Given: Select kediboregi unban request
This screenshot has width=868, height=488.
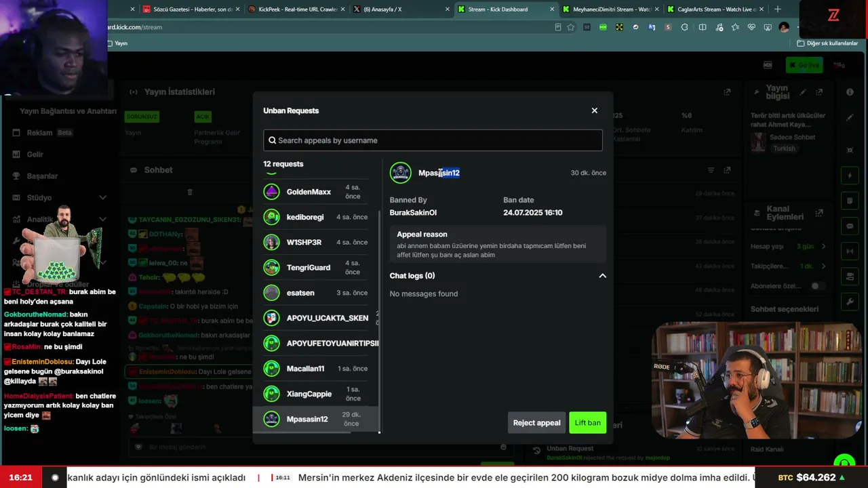Looking at the screenshot, I should [316, 217].
